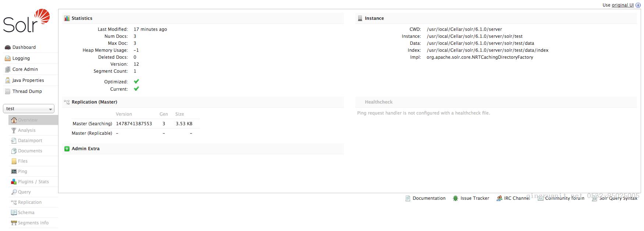
Task: Collapse the Replication (Master) panel header
Action: (x=203, y=102)
